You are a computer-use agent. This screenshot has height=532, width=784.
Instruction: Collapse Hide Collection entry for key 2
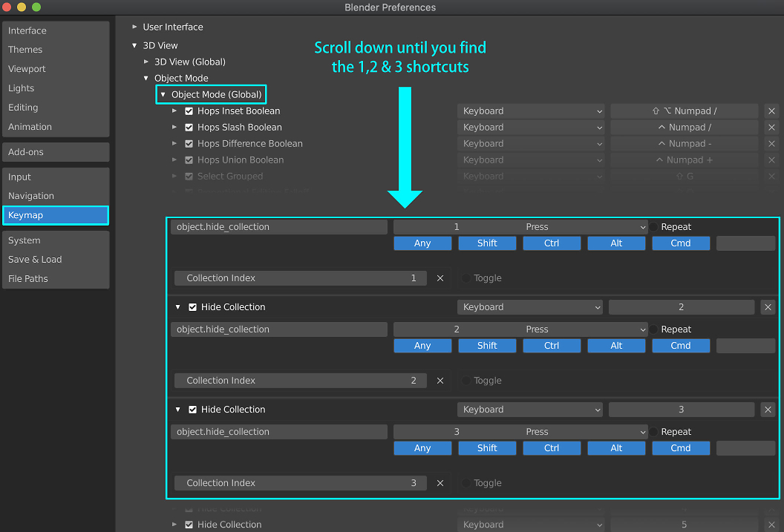tap(178, 307)
